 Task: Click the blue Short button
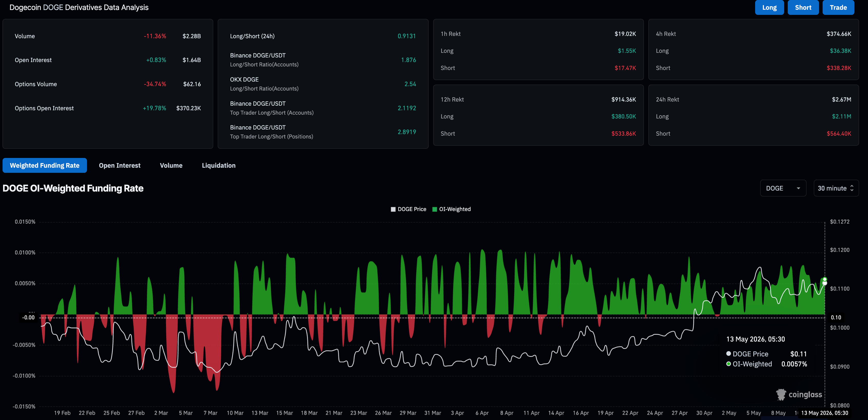point(803,7)
